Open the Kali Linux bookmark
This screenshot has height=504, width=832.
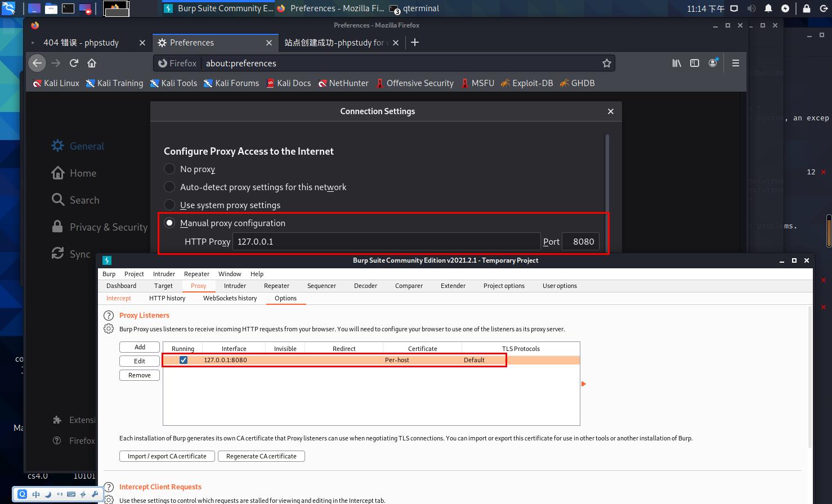click(56, 83)
